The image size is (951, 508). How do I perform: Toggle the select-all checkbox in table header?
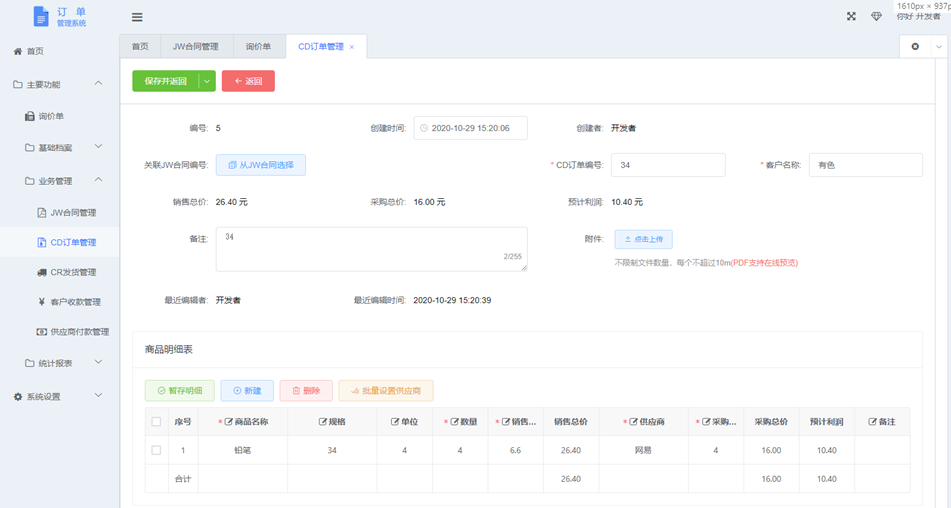(156, 422)
